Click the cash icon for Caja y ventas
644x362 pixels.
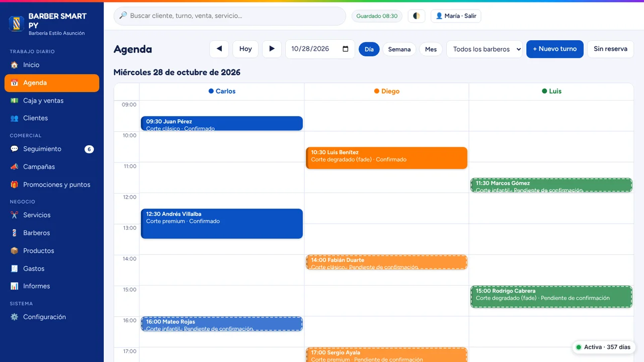click(14, 101)
